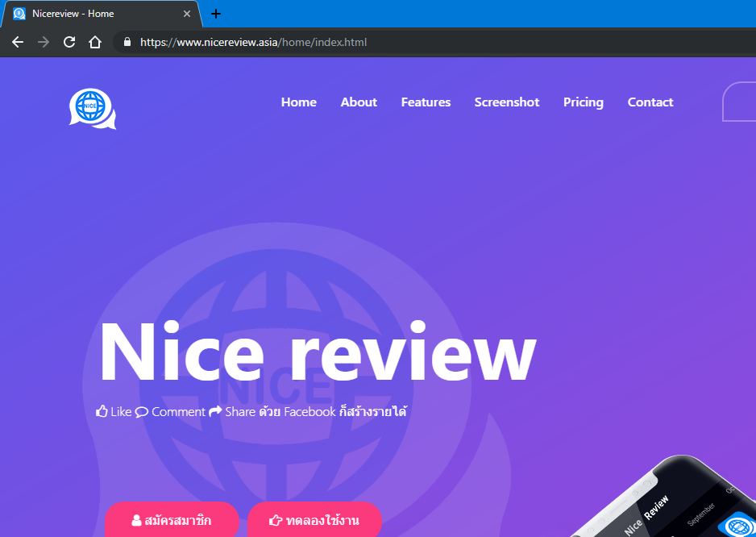The width and height of the screenshot is (756, 537).
Task: Click the Share arrow icon
Action: click(215, 411)
